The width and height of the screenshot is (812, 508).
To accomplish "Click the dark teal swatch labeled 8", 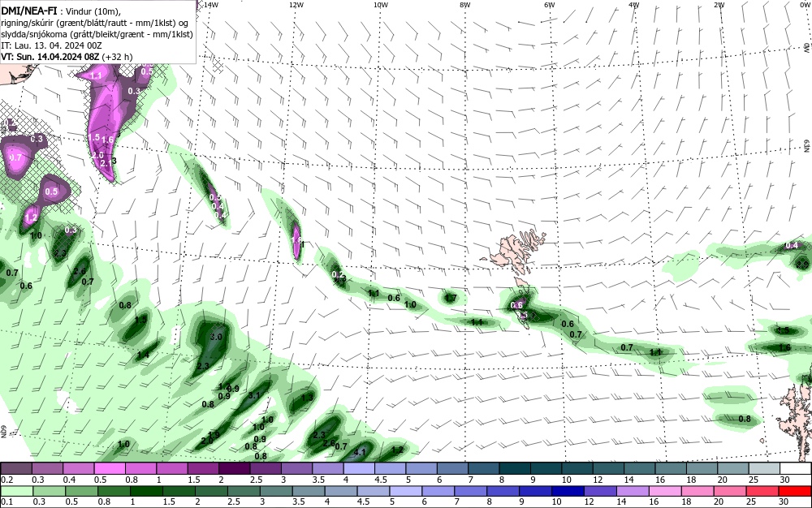I will click(x=515, y=469).
